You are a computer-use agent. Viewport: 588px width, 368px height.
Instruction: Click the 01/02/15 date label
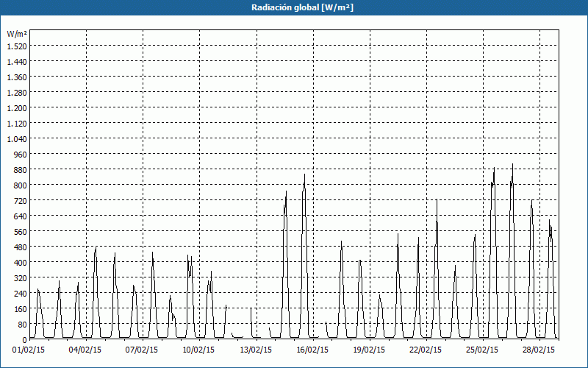click(29, 350)
